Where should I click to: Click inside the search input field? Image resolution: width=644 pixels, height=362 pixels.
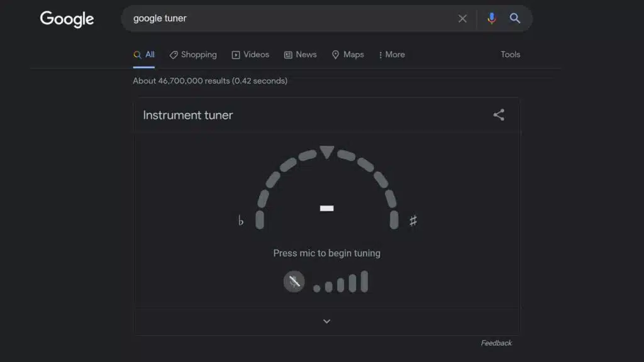coord(283,18)
